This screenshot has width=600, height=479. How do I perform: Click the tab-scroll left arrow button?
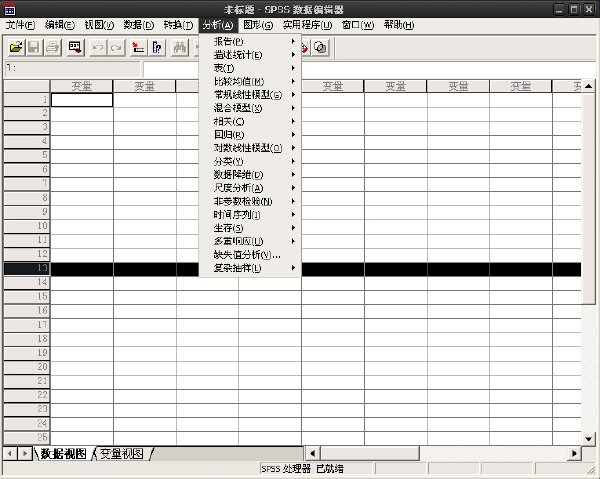pos(10,454)
